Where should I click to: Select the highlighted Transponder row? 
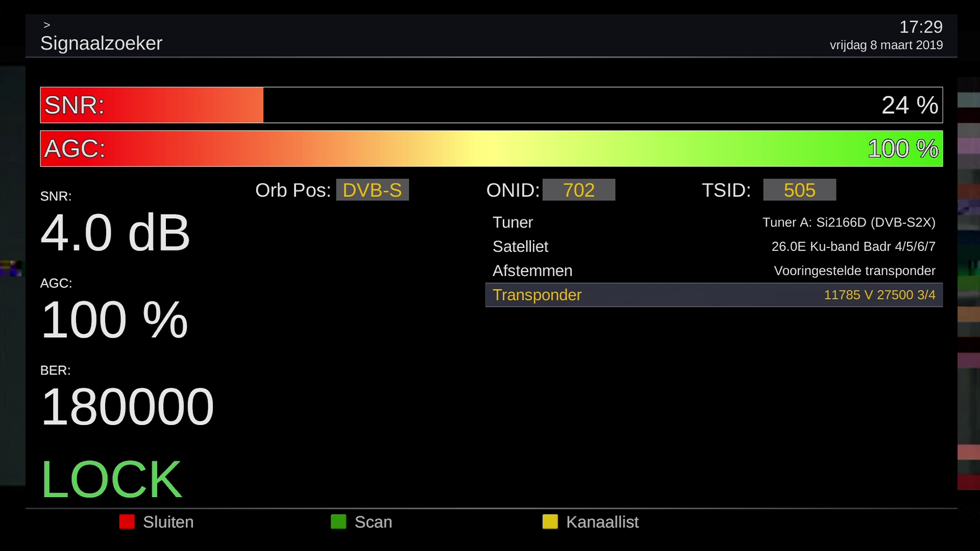[x=714, y=295]
